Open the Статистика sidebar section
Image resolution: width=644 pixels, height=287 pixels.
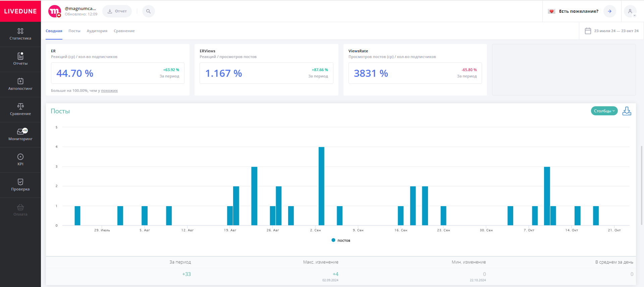pyautogui.click(x=20, y=34)
